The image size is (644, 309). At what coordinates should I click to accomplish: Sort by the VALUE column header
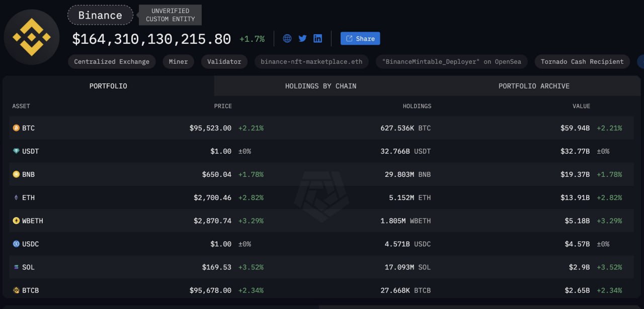tap(581, 106)
